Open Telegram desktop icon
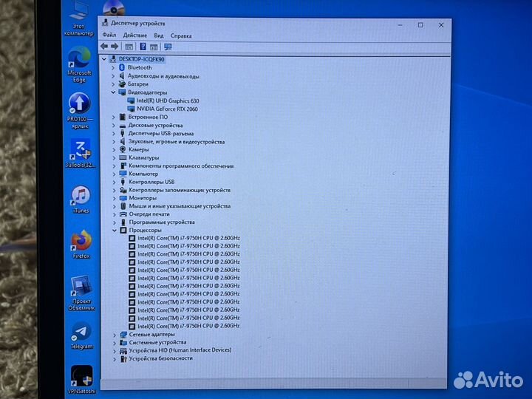 point(81,336)
